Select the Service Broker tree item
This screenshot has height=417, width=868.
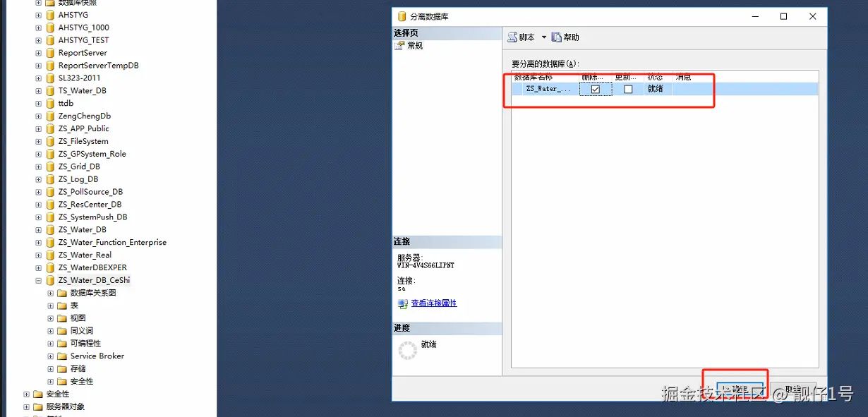[97, 356]
